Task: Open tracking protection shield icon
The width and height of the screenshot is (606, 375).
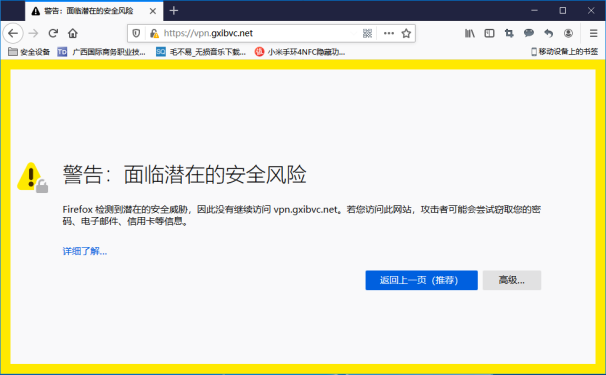Action: (x=136, y=34)
